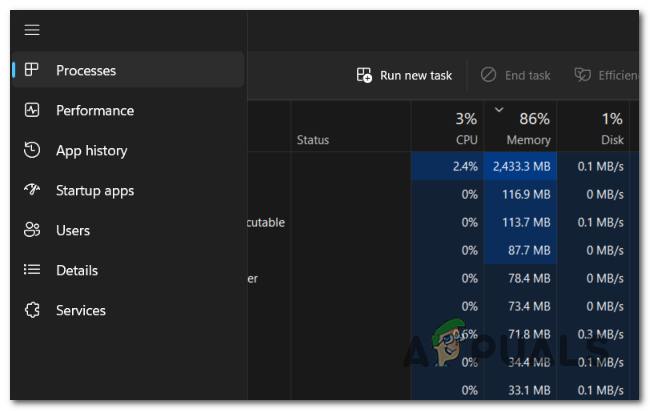This screenshot has height=411, width=650.
Task: Click the Startup apps gauge icon
Action: [32, 190]
